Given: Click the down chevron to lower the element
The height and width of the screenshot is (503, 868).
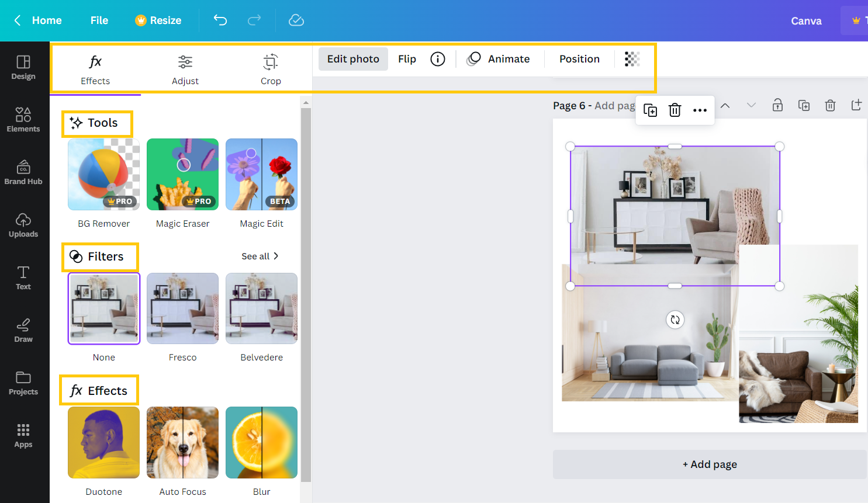Looking at the screenshot, I should 751,106.
